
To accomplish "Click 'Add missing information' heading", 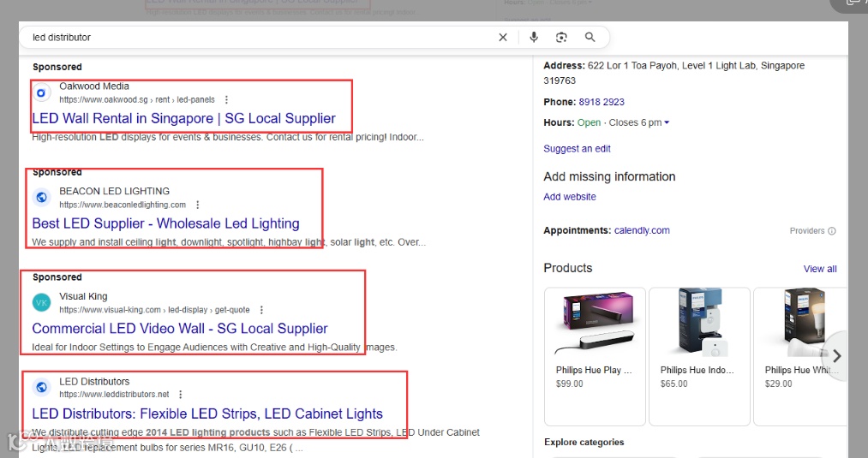I will click(609, 176).
